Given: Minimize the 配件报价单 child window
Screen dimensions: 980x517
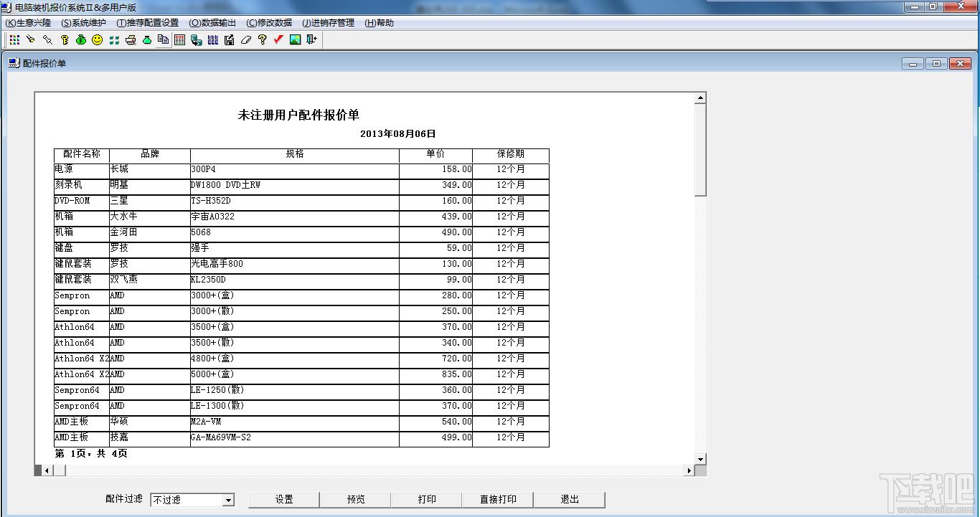Looking at the screenshot, I should point(913,64).
